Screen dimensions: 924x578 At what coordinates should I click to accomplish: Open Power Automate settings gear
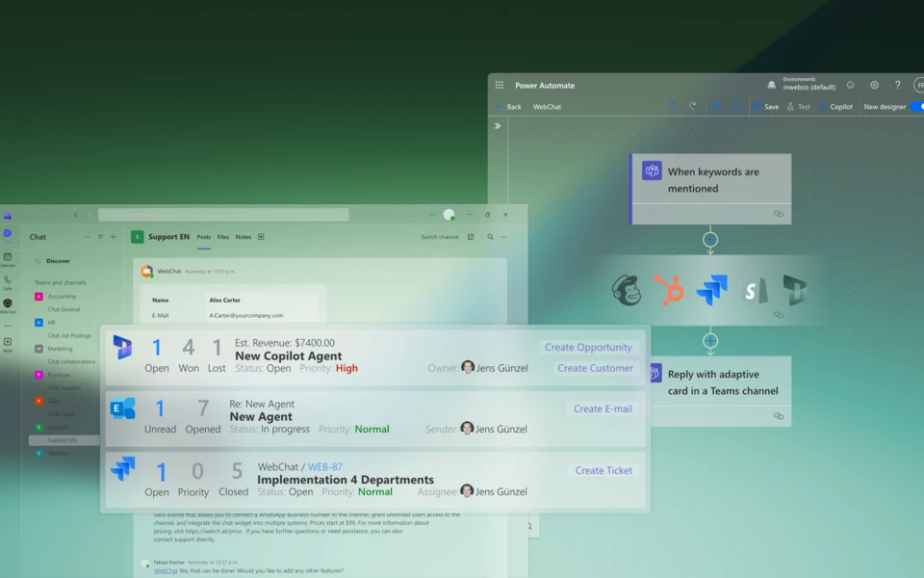click(x=875, y=85)
